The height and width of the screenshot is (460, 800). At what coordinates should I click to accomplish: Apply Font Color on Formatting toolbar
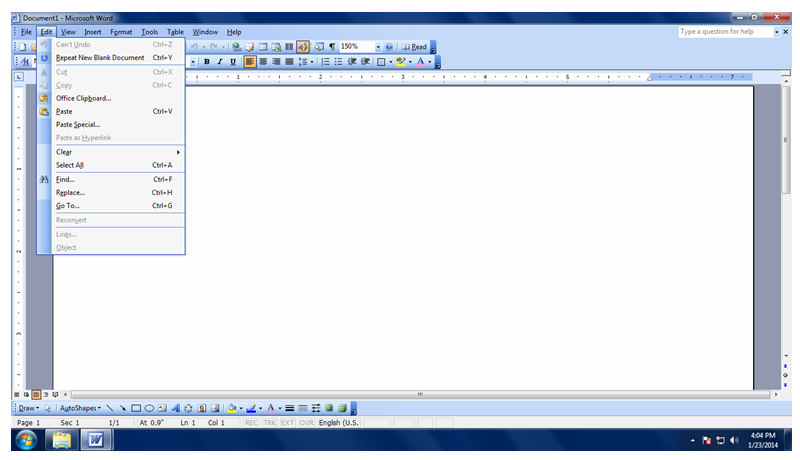point(420,62)
